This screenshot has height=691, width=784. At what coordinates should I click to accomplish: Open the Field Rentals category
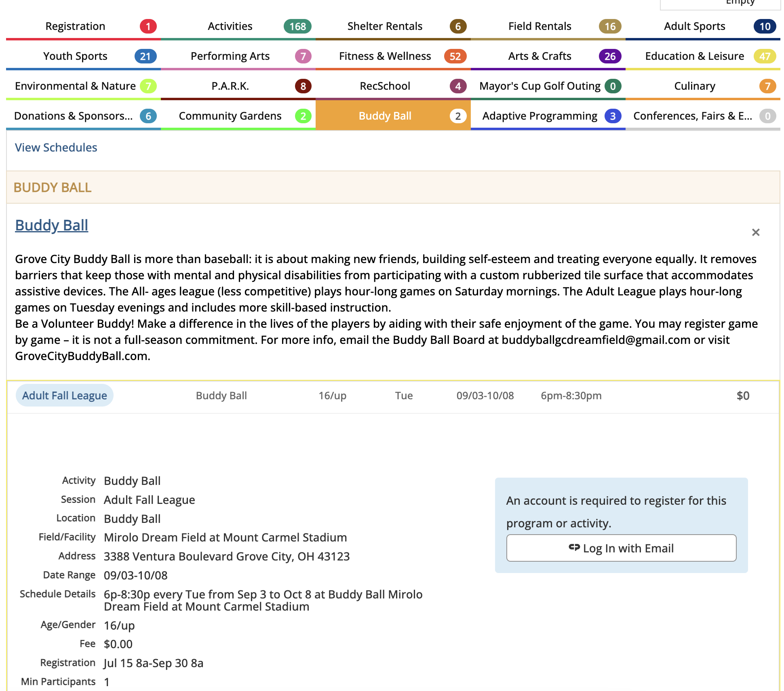pyautogui.click(x=540, y=26)
